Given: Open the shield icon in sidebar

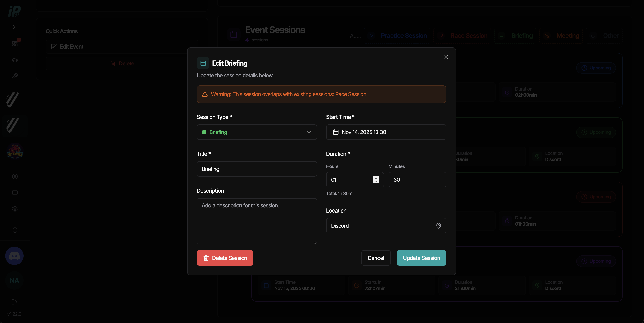Looking at the screenshot, I should [x=15, y=230].
